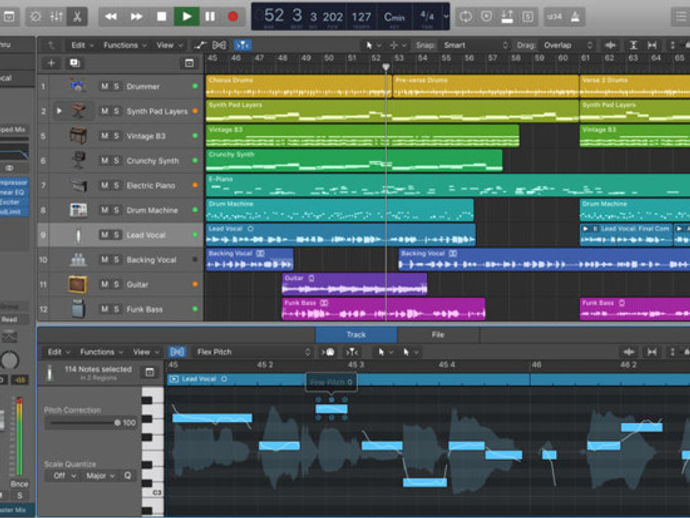
Task: Expand the Synth Pad Layers track stack
Action: coord(59,111)
